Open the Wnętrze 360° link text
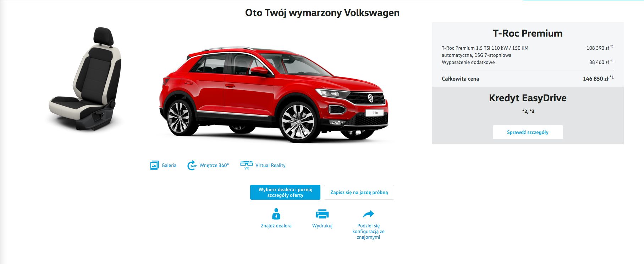 tap(214, 165)
